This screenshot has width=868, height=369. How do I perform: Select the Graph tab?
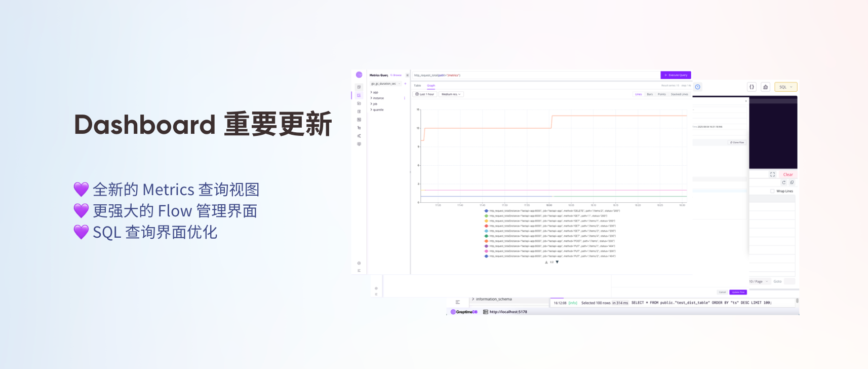click(x=431, y=86)
